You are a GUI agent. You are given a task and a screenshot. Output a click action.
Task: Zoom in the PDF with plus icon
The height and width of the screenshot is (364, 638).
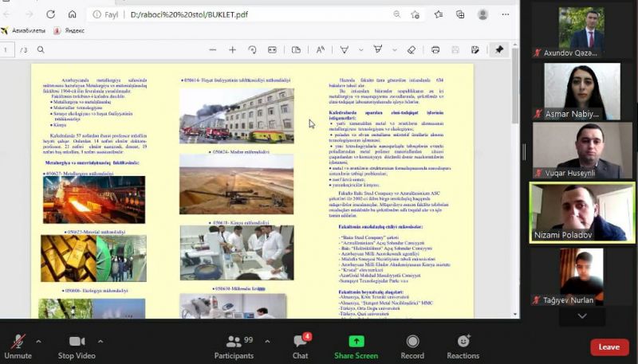232,49
